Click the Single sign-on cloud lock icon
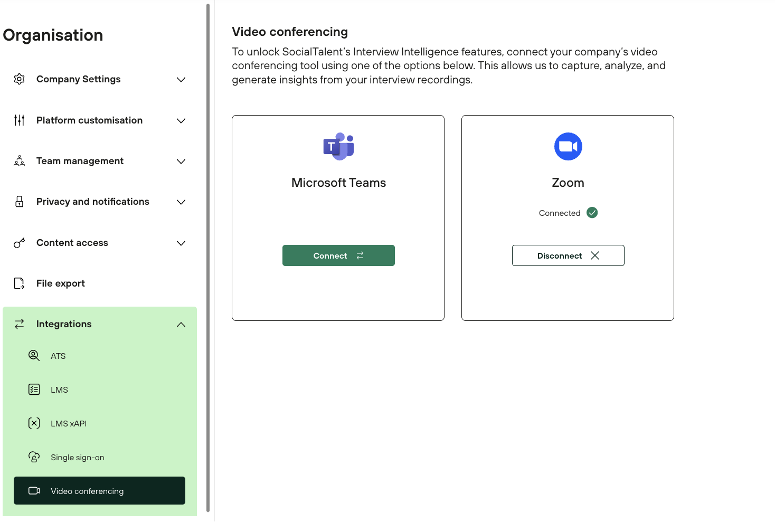This screenshot has width=775, height=532. [x=34, y=457]
